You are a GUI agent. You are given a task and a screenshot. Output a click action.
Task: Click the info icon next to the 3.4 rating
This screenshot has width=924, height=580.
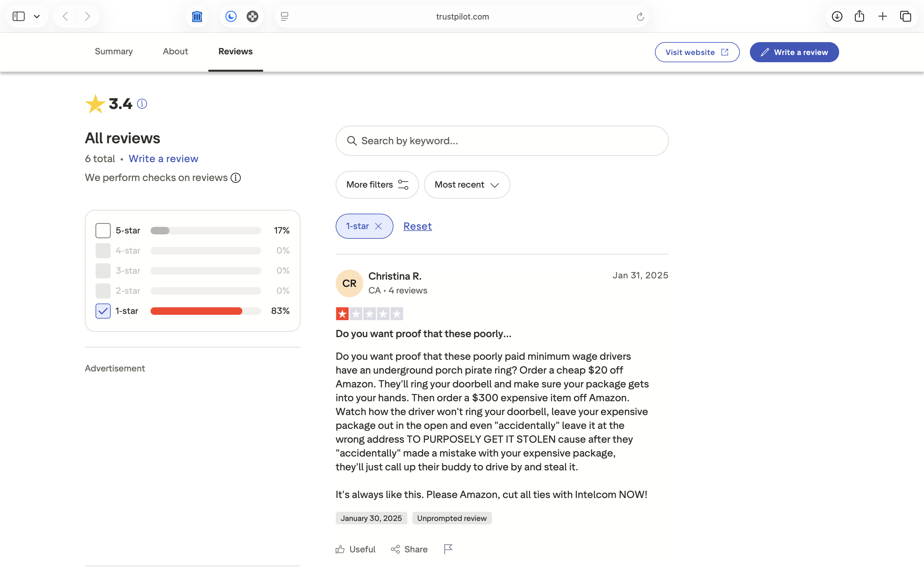(x=142, y=104)
